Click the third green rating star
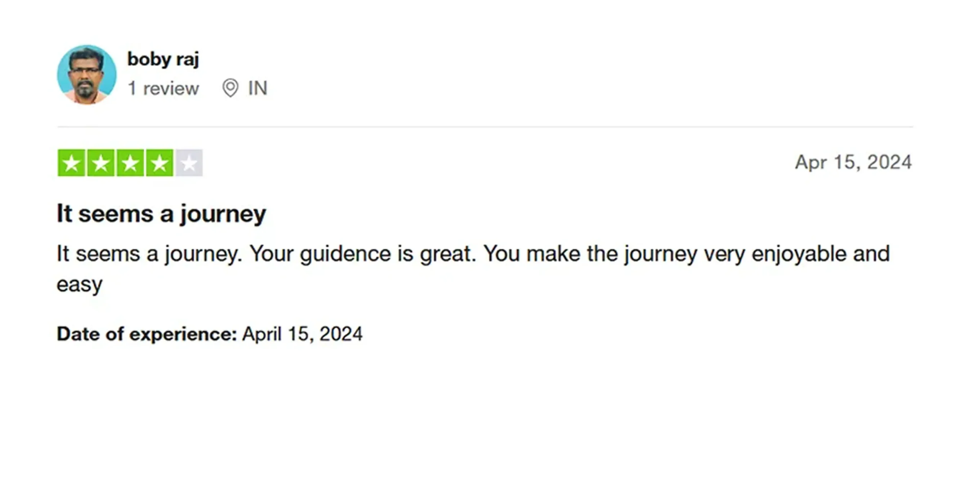 tap(130, 163)
